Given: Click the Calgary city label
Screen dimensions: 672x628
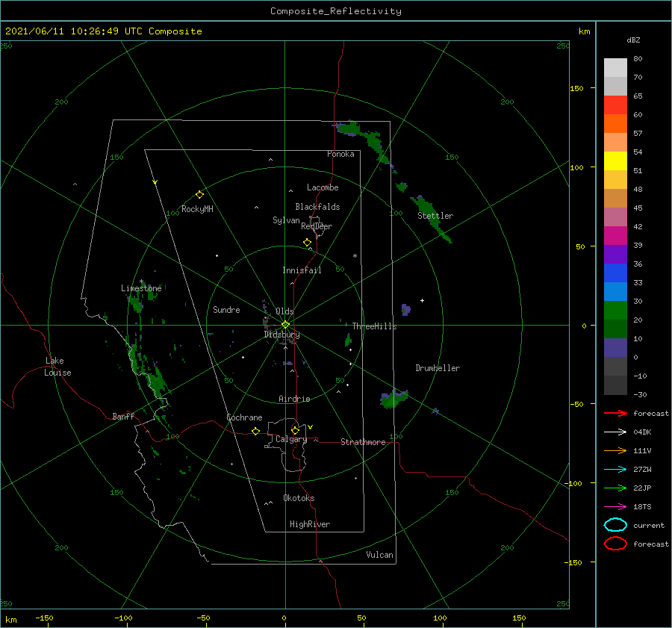Looking at the screenshot, I should [291, 439].
